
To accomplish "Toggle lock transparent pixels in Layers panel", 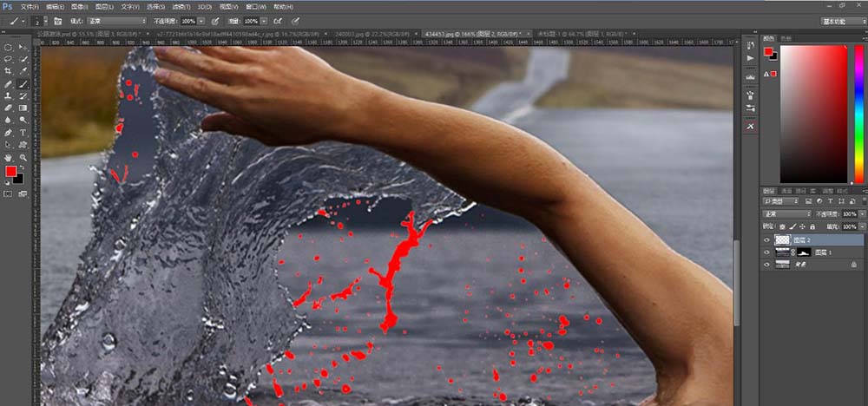I will [782, 226].
